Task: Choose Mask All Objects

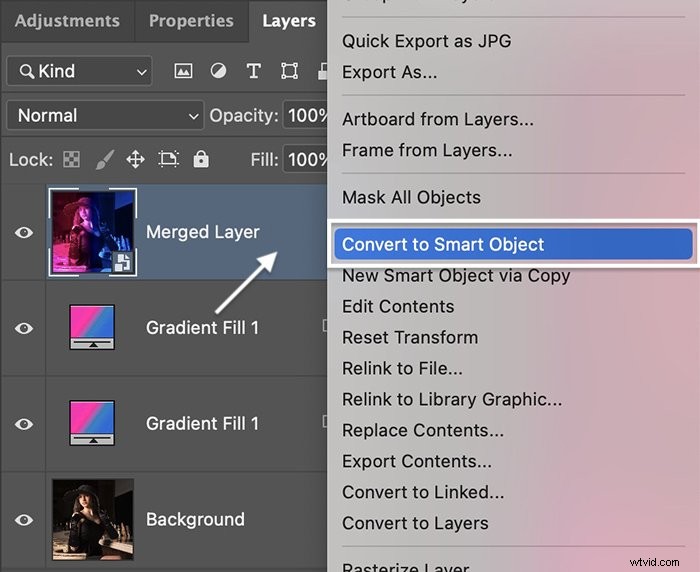Action: 411,197
